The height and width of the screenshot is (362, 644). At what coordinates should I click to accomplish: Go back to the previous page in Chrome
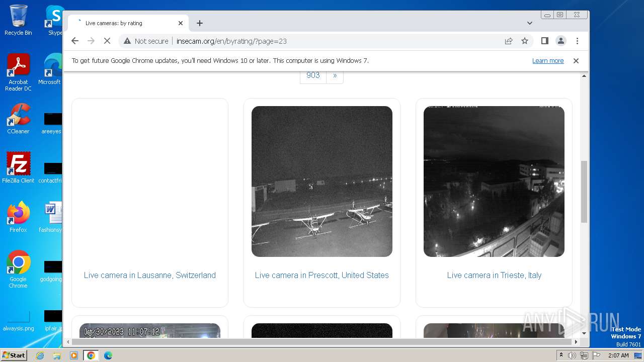click(x=75, y=41)
